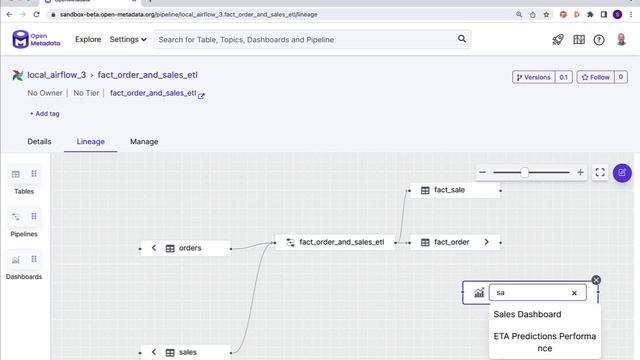This screenshot has width=640, height=360.
Task: Select the fact_order_and_sales_etl pipeline node
Action: point(336,242)
